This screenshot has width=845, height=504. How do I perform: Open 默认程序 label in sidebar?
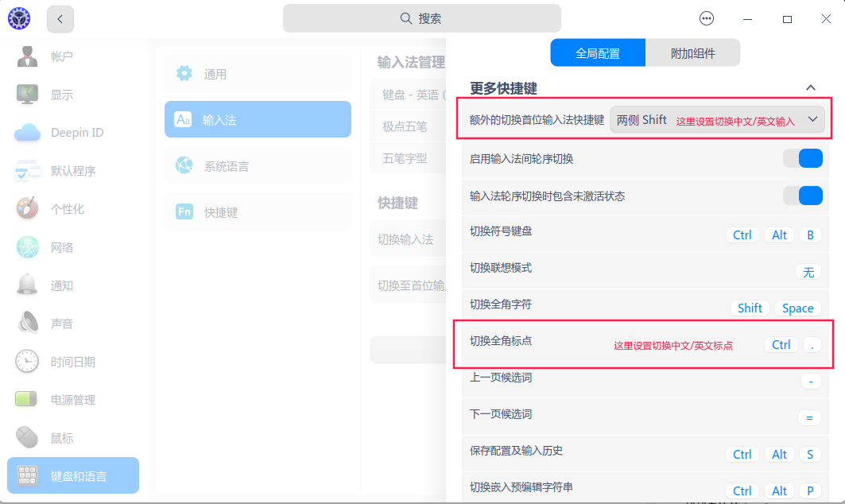[x=73, y=171]
